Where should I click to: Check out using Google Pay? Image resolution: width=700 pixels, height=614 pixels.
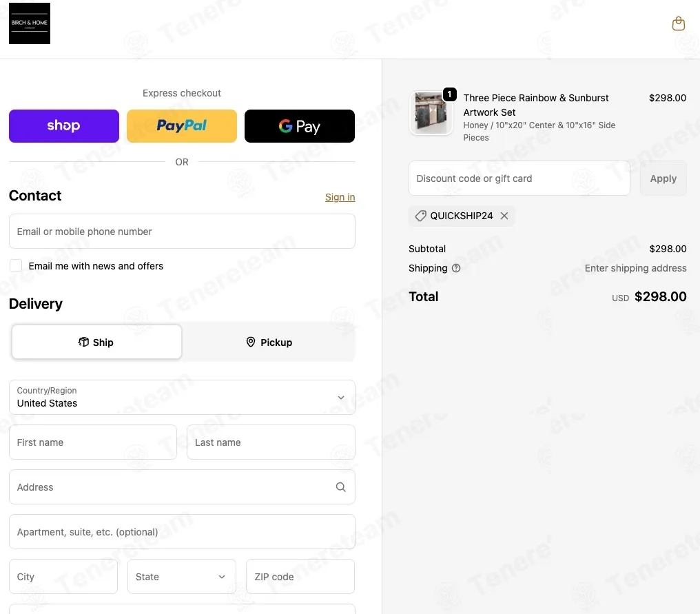(300, 126)
